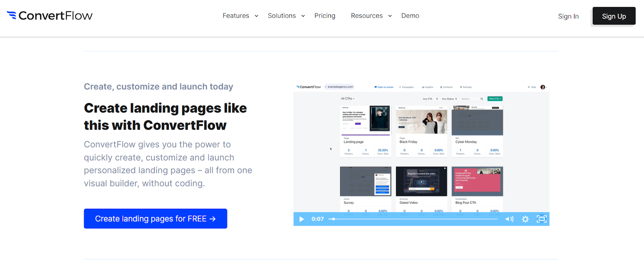Play the demo video
644x271 pixels.
point(301,219)
